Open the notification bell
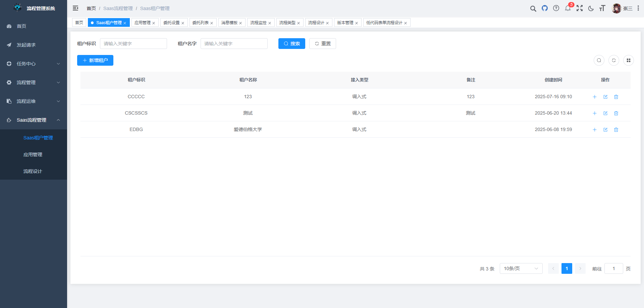The image size is (644, 308). [x=568, y=8]
